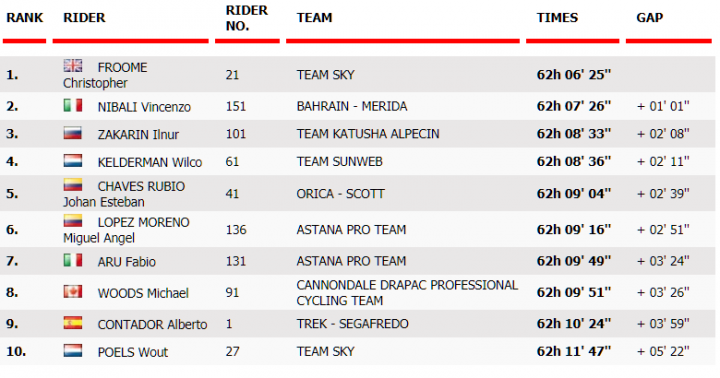The width and height of the screenshot is (720, 378).
Task: Sort by the RANK column header
Action: click(24, 17)
